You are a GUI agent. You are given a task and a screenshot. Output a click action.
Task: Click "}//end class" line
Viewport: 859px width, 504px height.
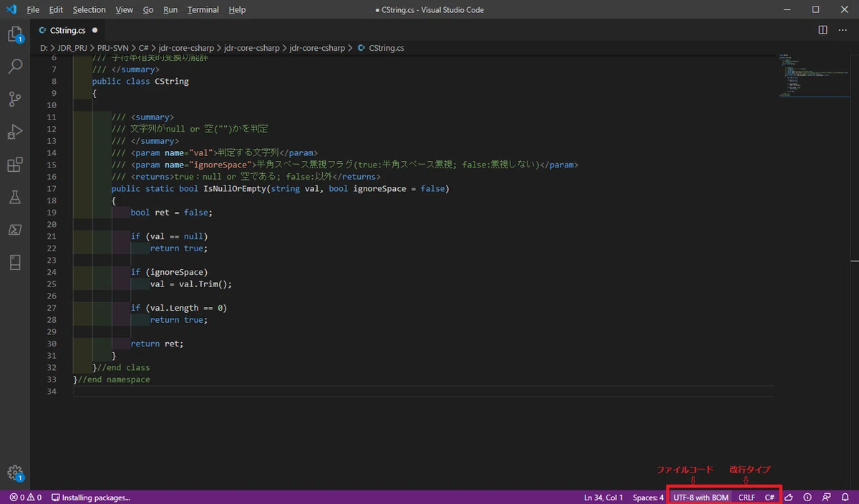(x=121, y=367)
